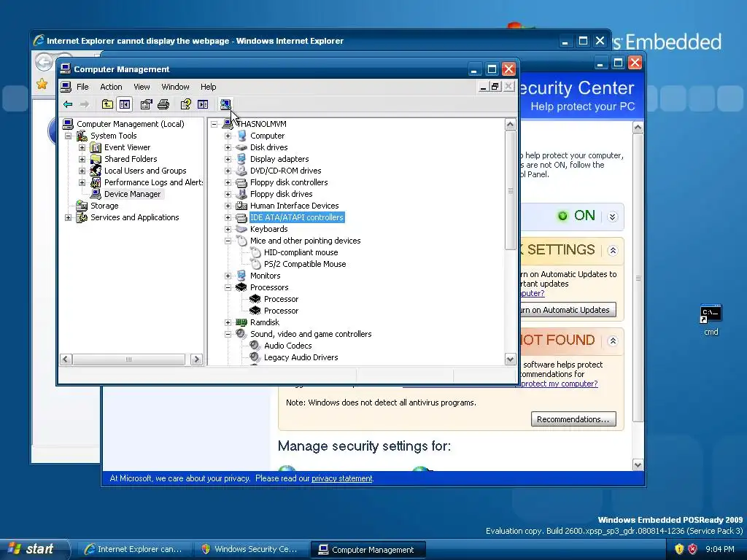Click console tree scroll right arrow
Viewport: 747px width, 560px height.
click(196, 359)
